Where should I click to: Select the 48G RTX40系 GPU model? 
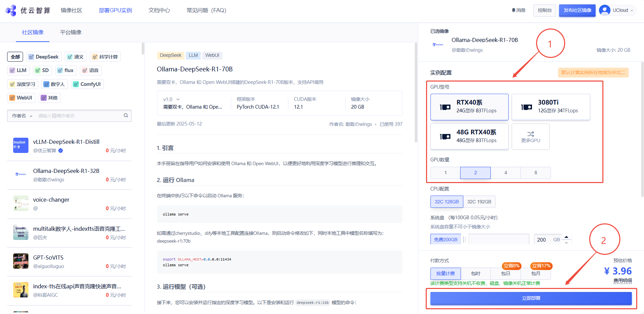coord(469,136)
